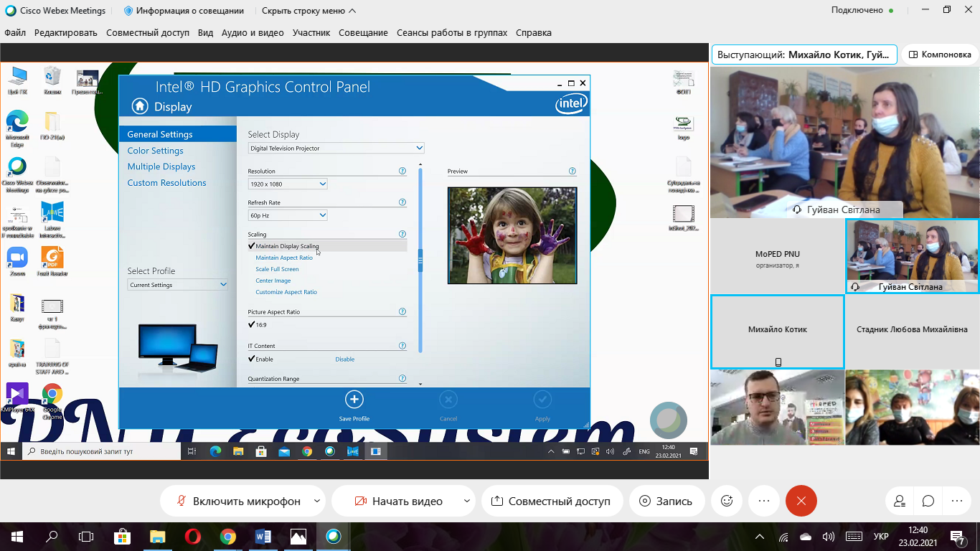Launch Opera from the Windows taskbar
The image size is (980, 551).
[192, 536]
